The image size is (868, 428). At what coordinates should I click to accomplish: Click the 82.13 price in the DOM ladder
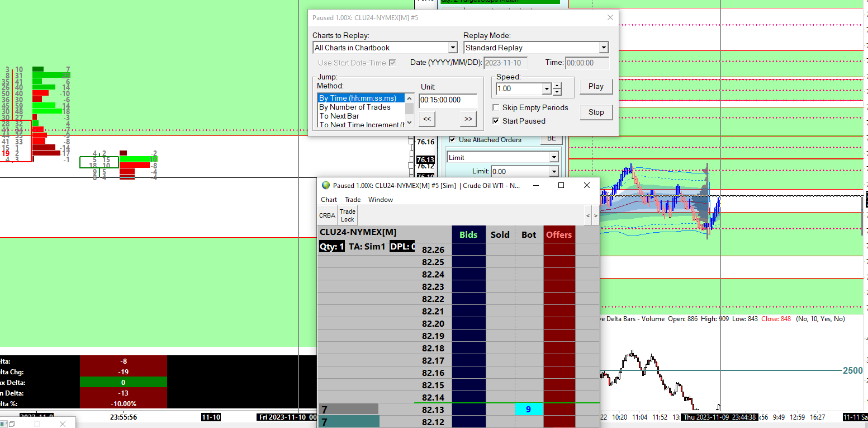tap(433, 410)
